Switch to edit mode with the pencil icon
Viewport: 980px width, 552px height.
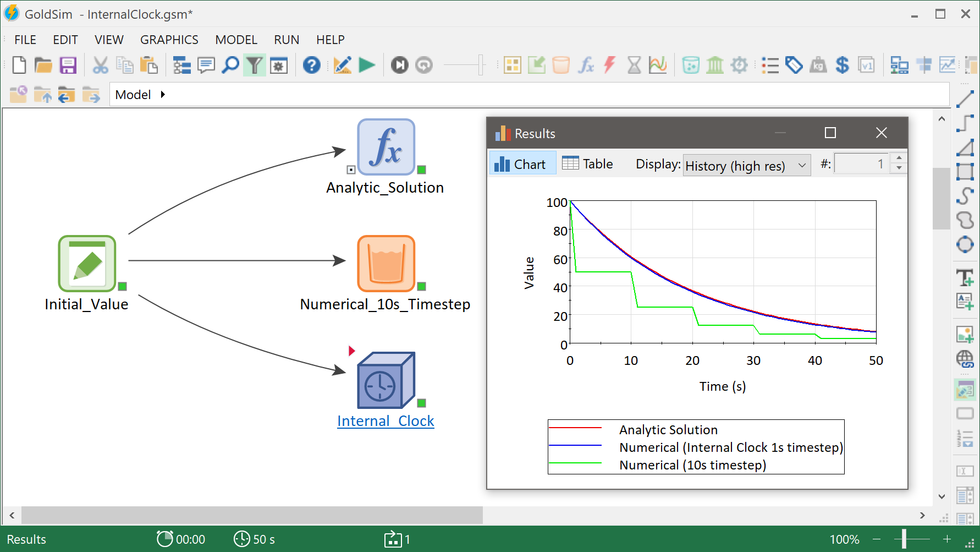(343, 65)
